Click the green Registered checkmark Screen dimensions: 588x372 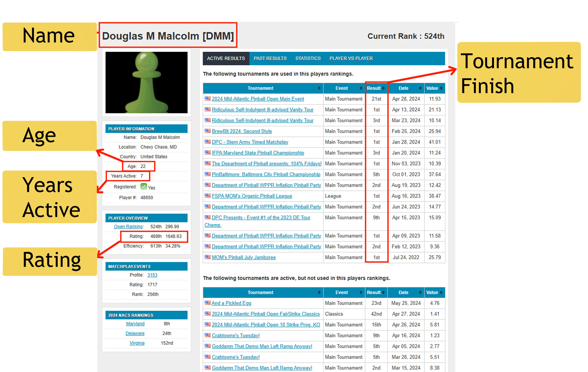coord(144,187)
